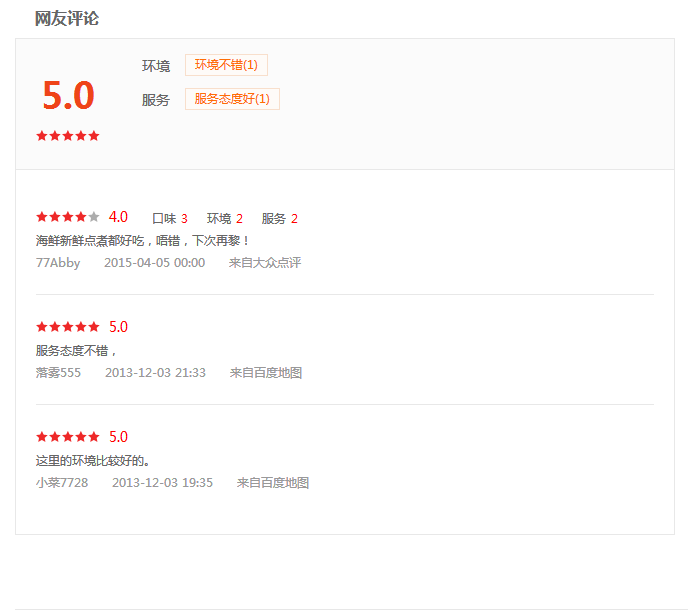Click the 来自大众点评 source link

pyautogui.click(x=265, y=263)
